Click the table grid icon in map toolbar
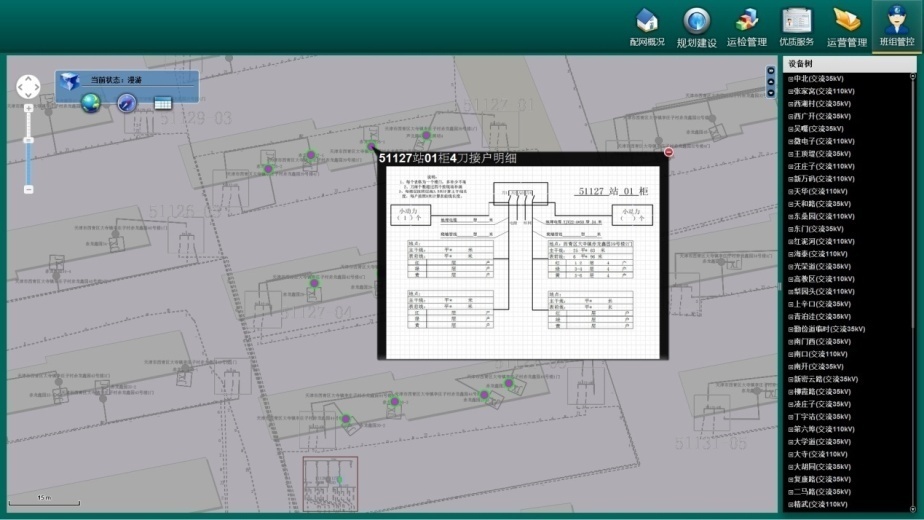Viewport: 924px width, 520px height. point(162,102)
